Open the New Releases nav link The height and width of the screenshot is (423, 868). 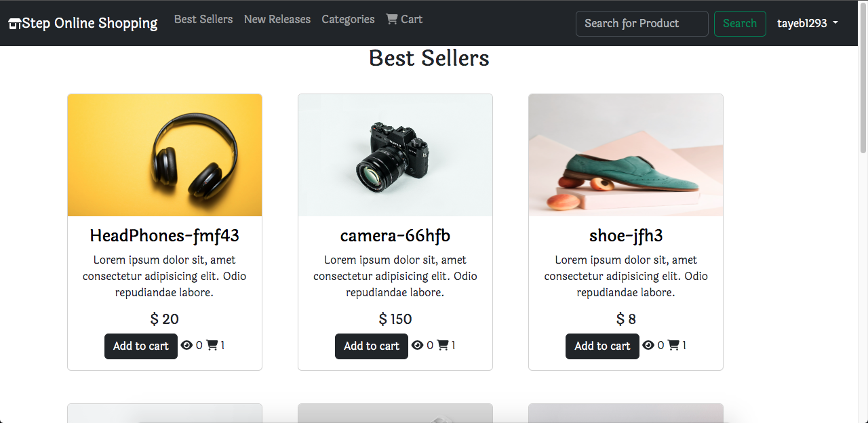tap(277, 19)
